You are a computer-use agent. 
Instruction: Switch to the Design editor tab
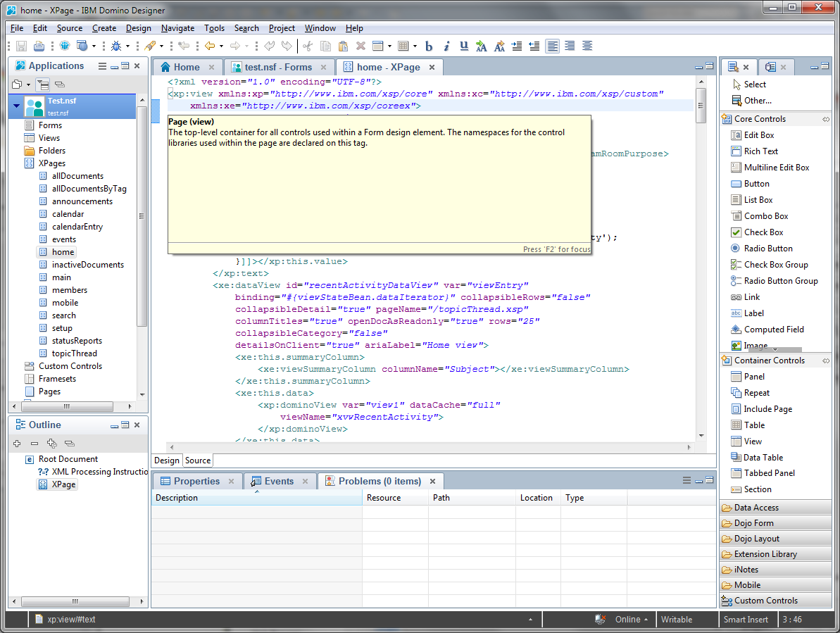(167, 460)
